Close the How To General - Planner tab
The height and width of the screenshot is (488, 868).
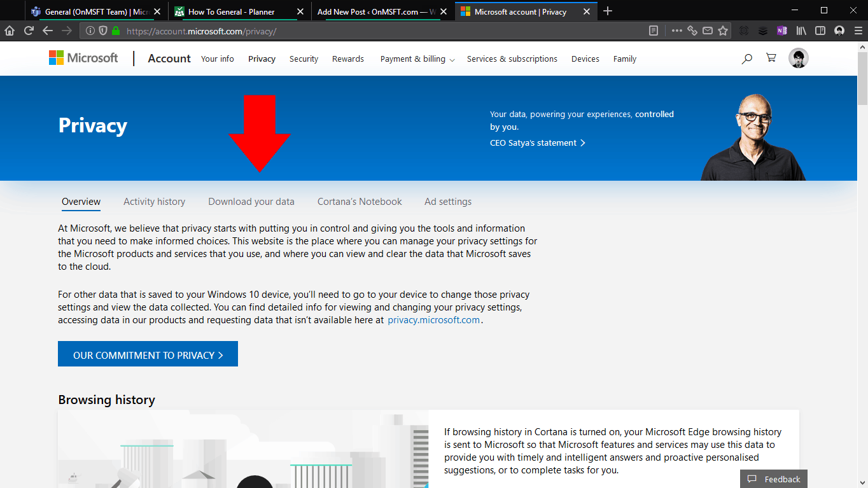(300, 11)
